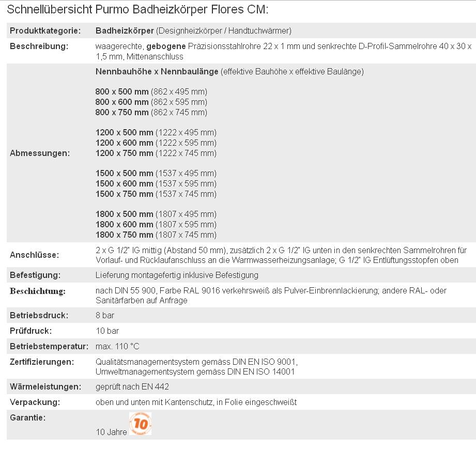
Task: Select the geprüft nach EN 442 text
Action: pyautogui.click(x=132, y=386)
